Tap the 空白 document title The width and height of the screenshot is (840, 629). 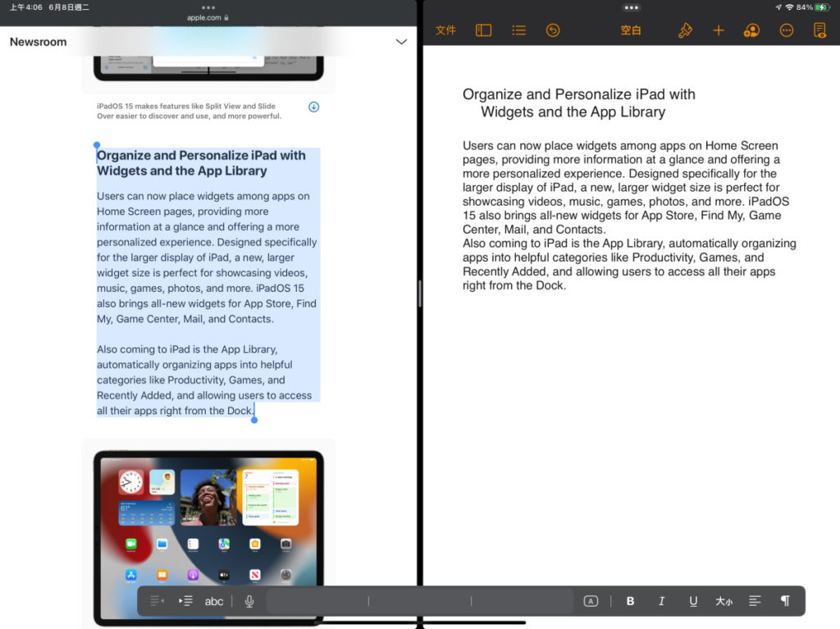[631, 30]
